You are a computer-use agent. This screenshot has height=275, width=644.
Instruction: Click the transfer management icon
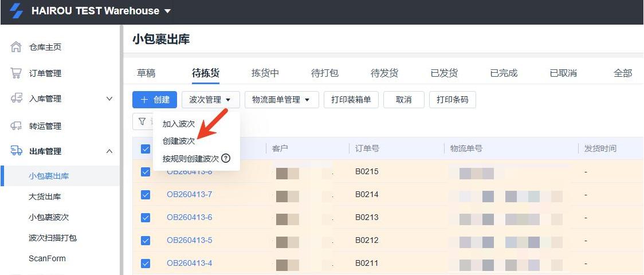(x=16, y=125)
